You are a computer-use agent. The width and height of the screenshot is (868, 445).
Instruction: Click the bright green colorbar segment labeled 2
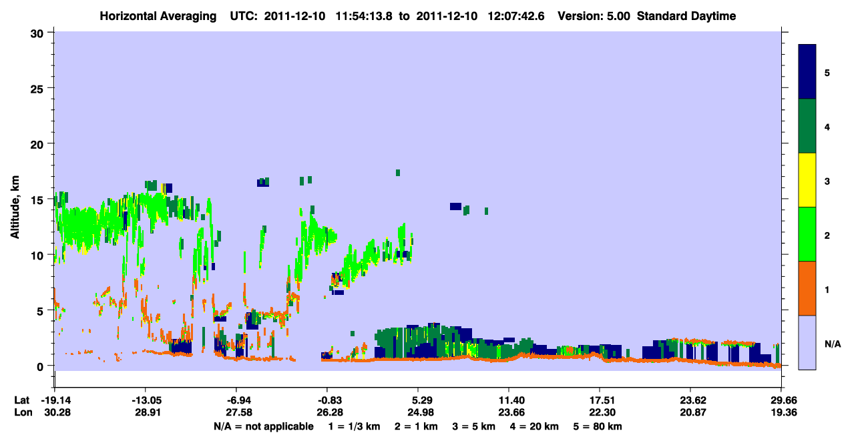[807, 234]
